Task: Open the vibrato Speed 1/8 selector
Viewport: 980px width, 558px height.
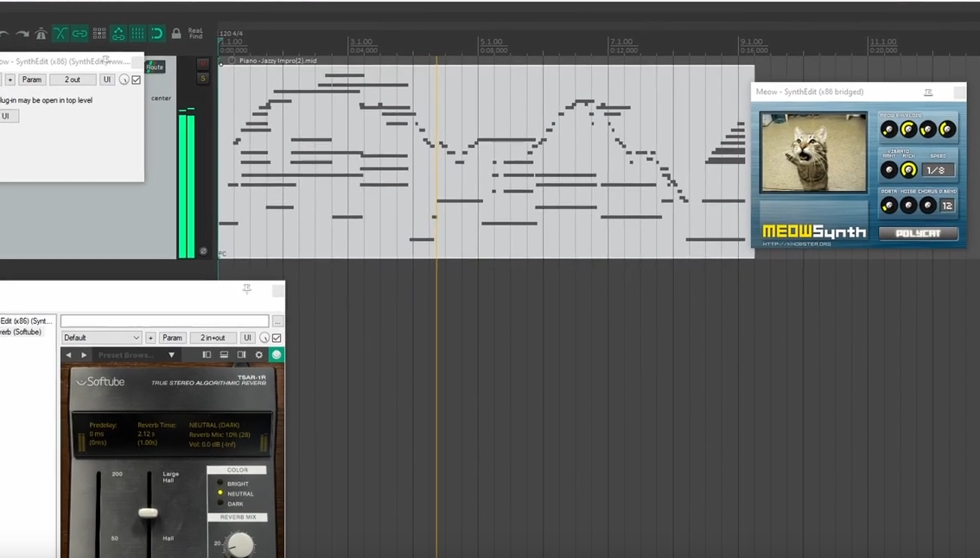Action: [x=937, y=170]
